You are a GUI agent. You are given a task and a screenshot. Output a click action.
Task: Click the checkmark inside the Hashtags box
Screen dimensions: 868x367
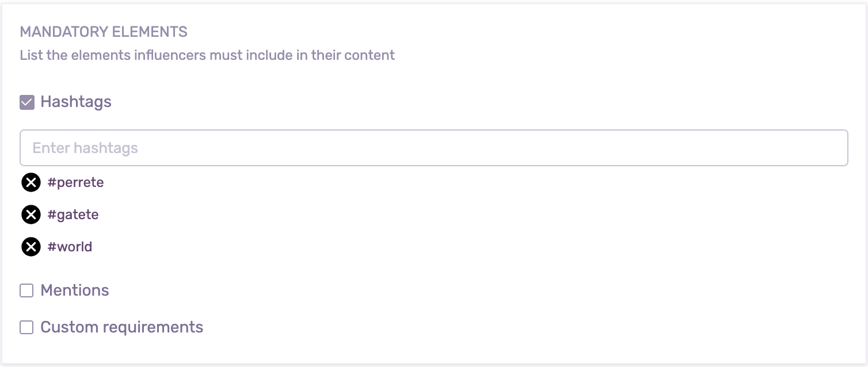click(26, 103)
